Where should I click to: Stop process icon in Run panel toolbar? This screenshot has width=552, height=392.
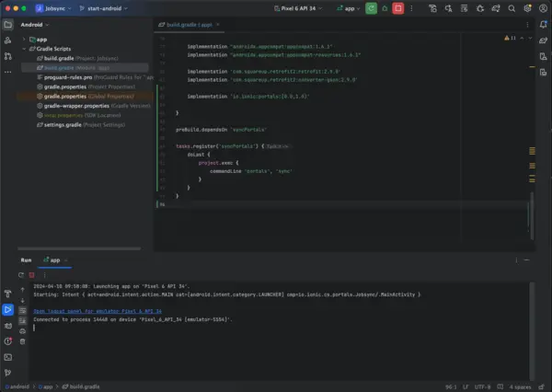click(x=32, y=274)
